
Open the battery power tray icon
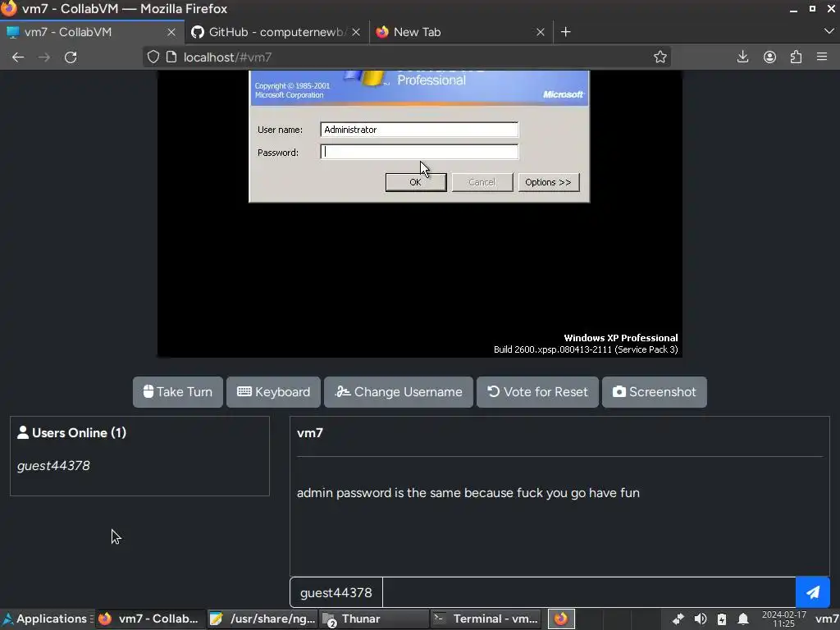722,619
